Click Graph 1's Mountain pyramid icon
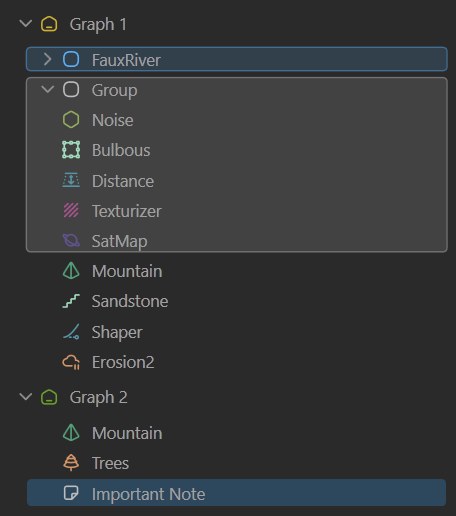 tap(71, 271)
